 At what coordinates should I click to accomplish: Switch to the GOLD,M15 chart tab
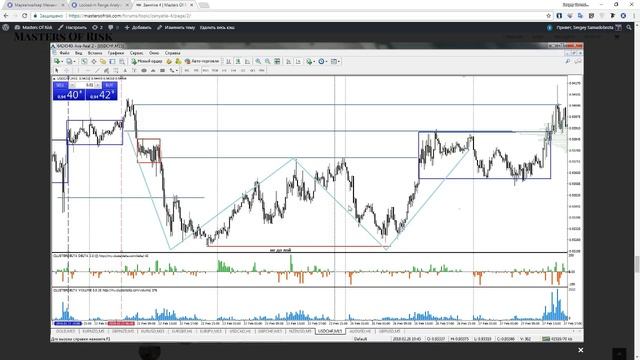click(x=65, y=331)
